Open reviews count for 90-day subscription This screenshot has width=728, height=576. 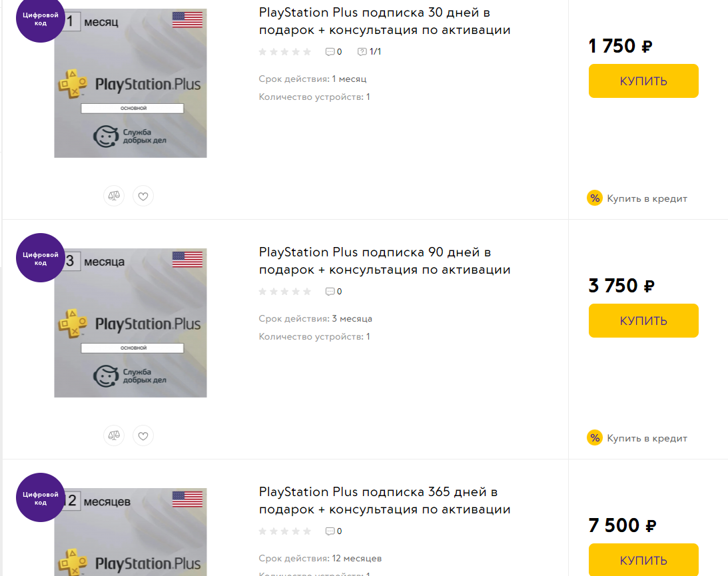(x=334, y=291)
